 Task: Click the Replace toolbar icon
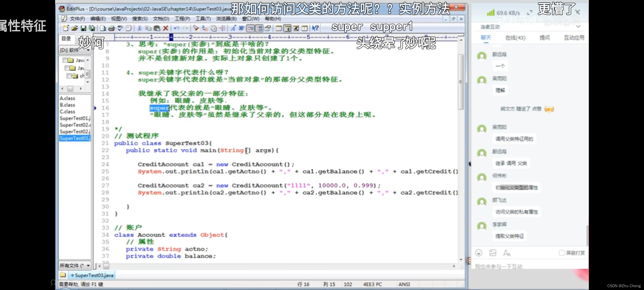[x=205, y=28]
